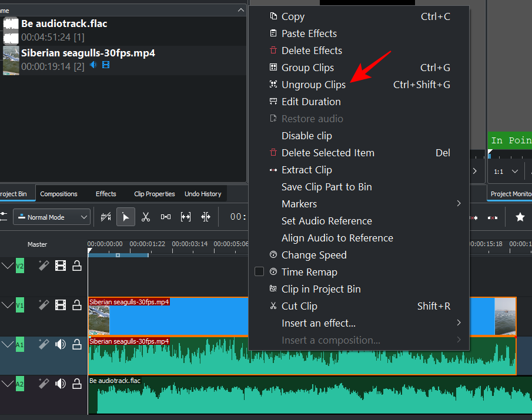532x420 pixels.
Task: Enable the Time Remap checkbox
Action: [259, 272]
